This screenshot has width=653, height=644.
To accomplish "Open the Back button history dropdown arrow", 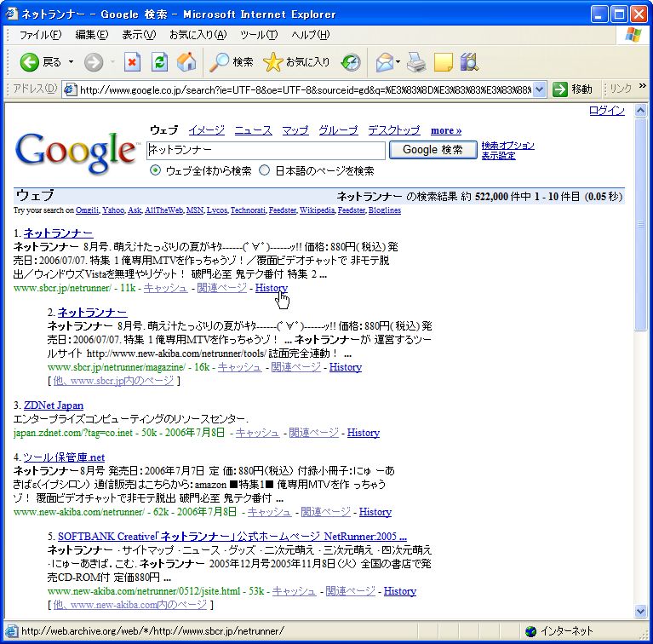I will coord(72,62).
